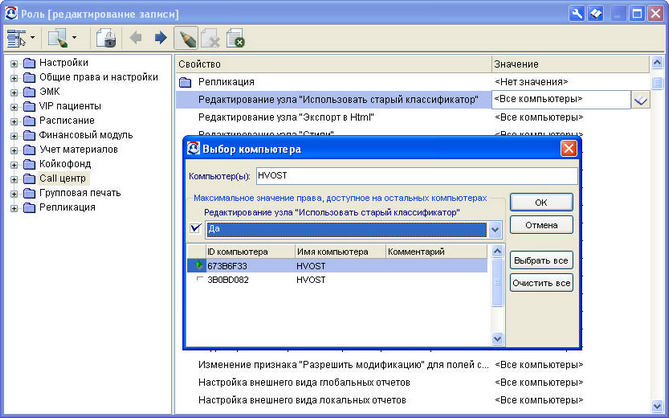This screenshot has height=418, width=669.
Task: Click HVOST name in 3B0BD082 row
Action: click(x=311, y=280)
